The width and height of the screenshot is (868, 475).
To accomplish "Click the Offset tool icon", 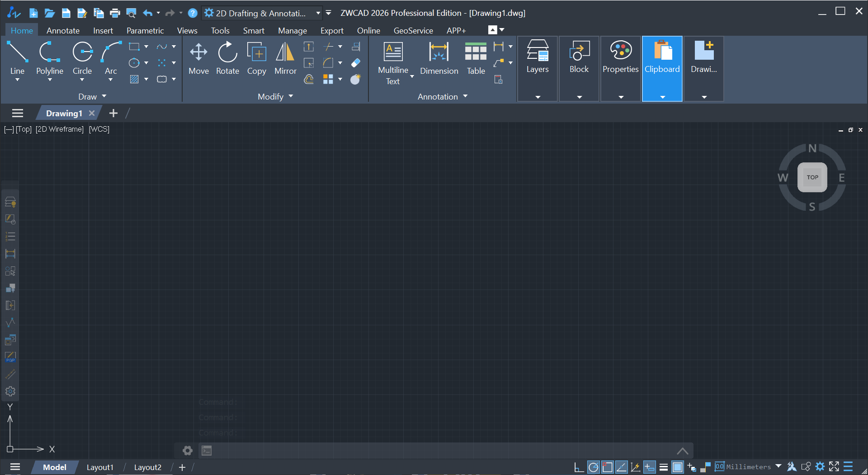I will (309, 80).
